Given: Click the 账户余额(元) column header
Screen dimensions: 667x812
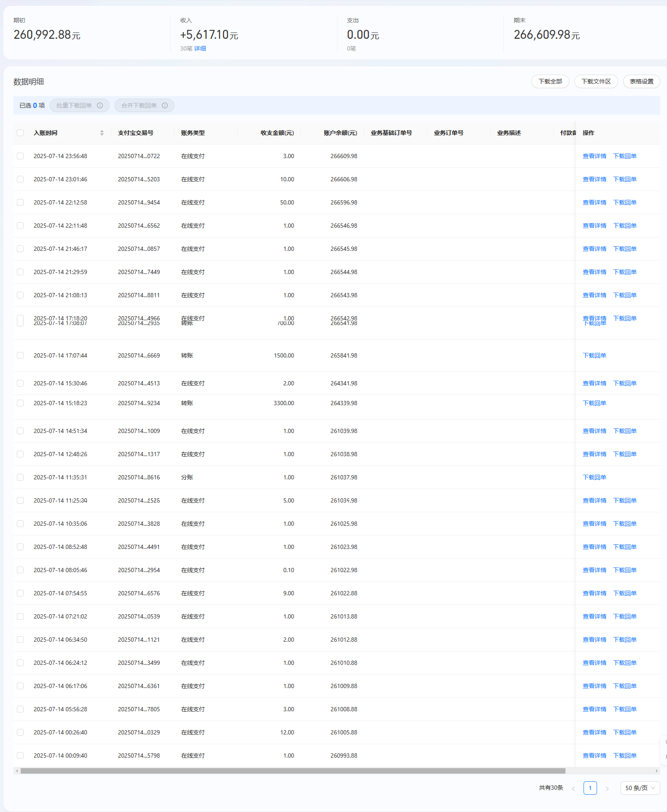Looking at the screenshot, I should 340,133.
